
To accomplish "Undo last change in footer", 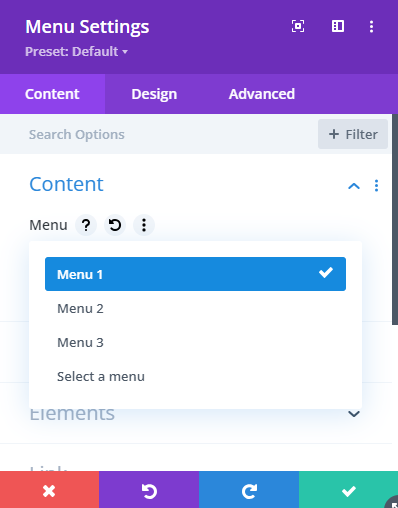I will point(149,490).
